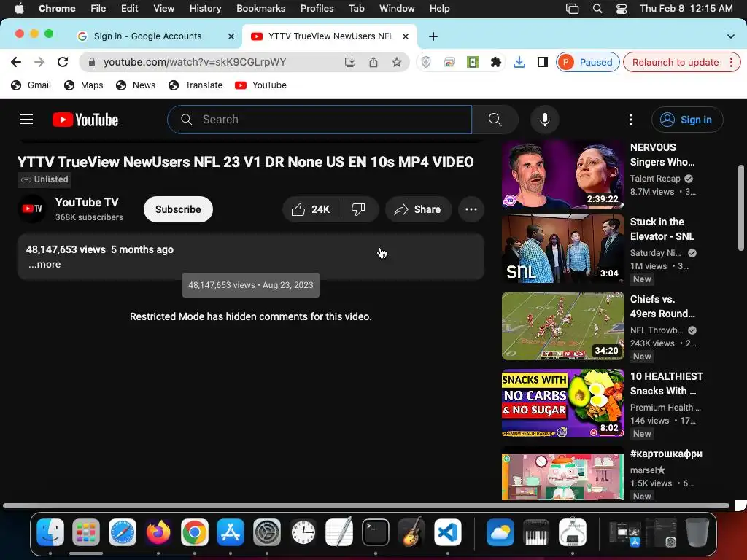Screen dimensions: 747x560
Task: Click the Subscribe button
Action: pyautogui.click(x=178, y=209)
